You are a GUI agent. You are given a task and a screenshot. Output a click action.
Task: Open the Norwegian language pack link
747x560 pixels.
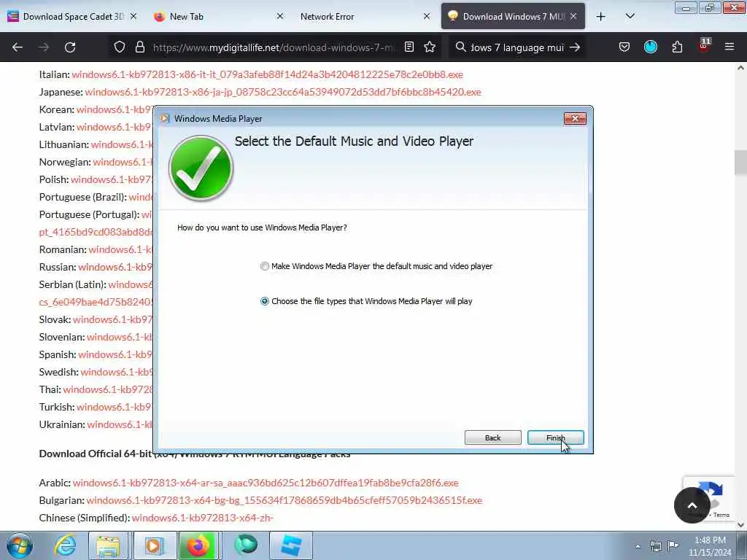point(123,162)
